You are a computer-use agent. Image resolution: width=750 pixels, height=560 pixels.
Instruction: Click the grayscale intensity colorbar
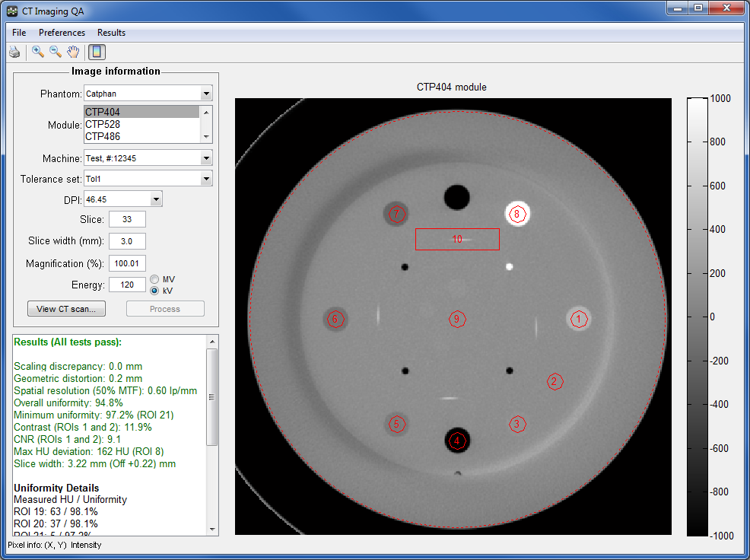tap(698, 317)
